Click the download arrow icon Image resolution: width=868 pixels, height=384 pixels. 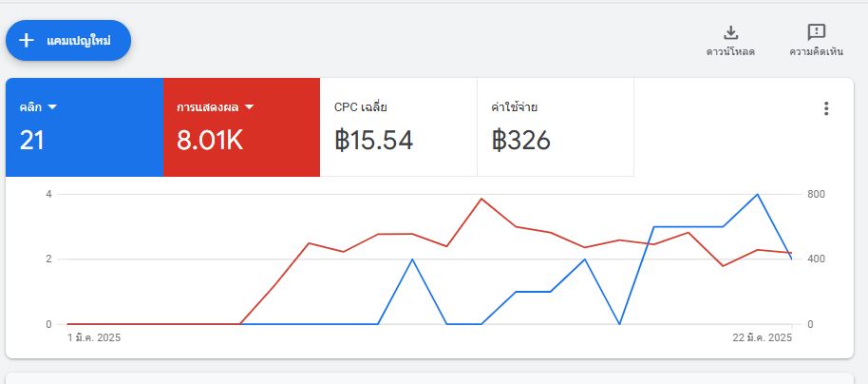click(730, 32)
